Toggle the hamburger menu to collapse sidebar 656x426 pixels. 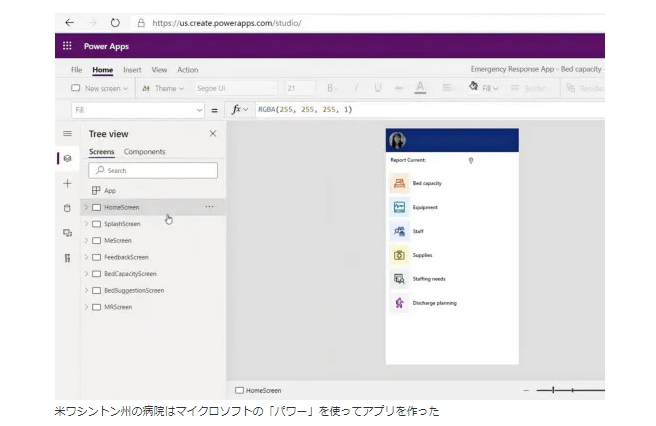coord(67,133)
